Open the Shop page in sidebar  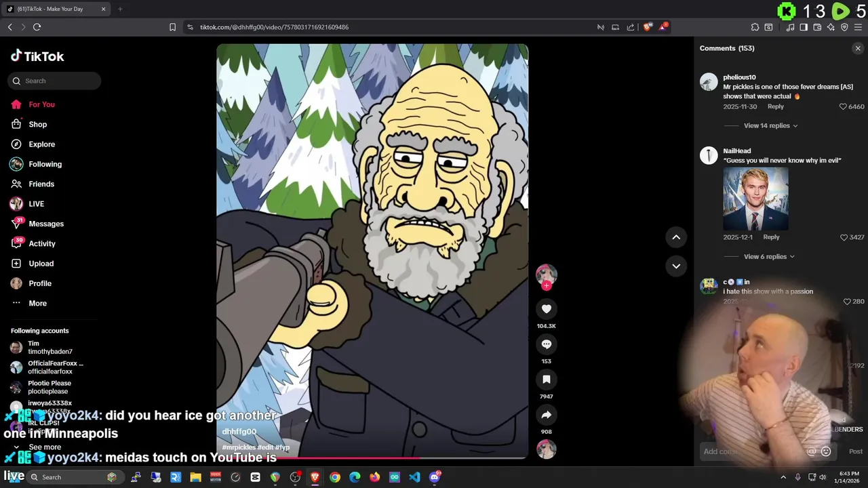coord(37,124)
